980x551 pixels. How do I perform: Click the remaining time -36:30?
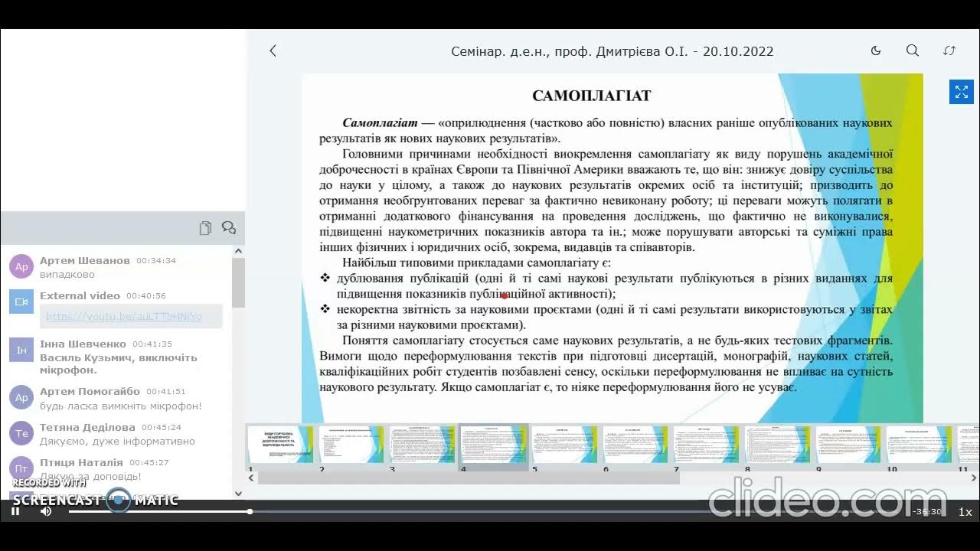(929, 512)
